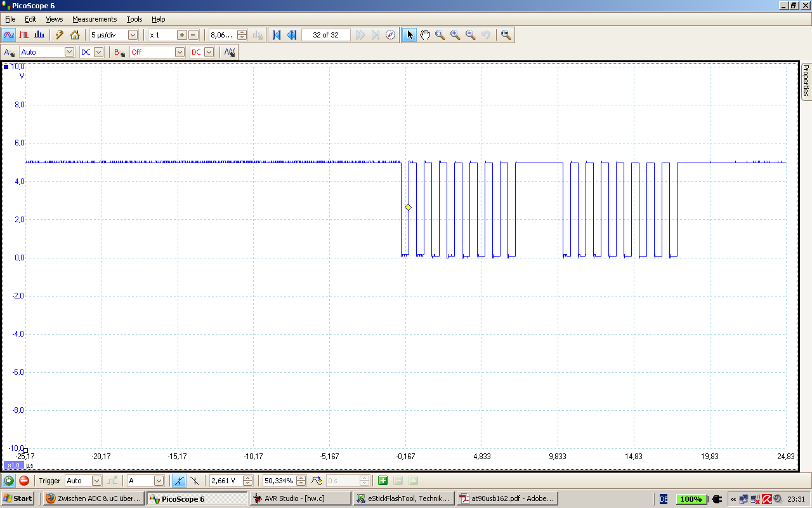Viewport: 812px width, 508px height.
Task: Click the yellow trigger marker diamond
Action: coord(408,207)
